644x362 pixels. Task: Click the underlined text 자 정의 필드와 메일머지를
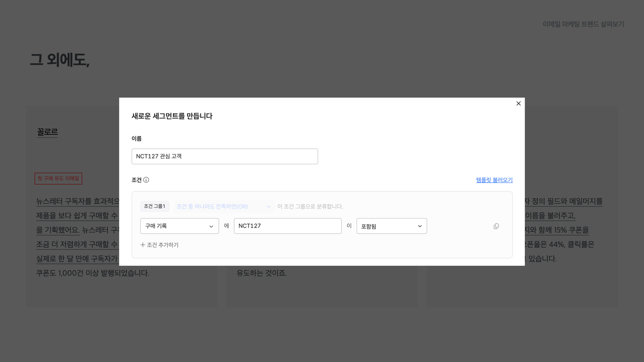pos(563,201)
